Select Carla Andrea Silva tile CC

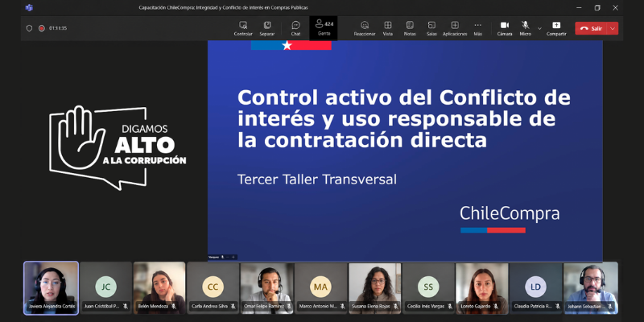(x=213, y=288)
